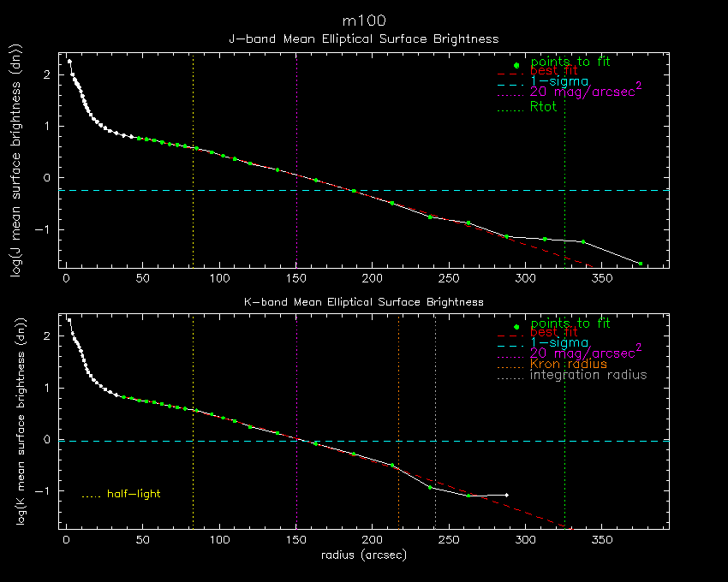Click the red dashed 'best fit' sample in K-band legend

[x=510, y=333]
